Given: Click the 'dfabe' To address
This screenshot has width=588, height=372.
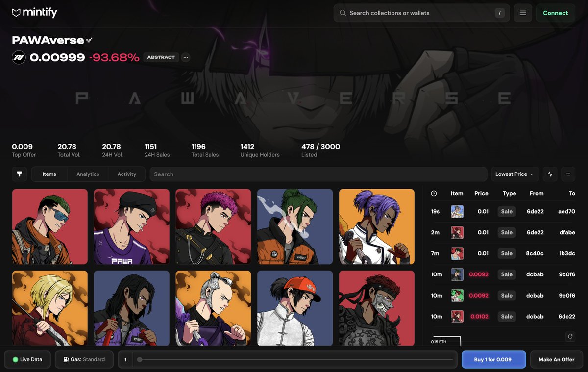Looking at the screenshot, I should [567, 232].
